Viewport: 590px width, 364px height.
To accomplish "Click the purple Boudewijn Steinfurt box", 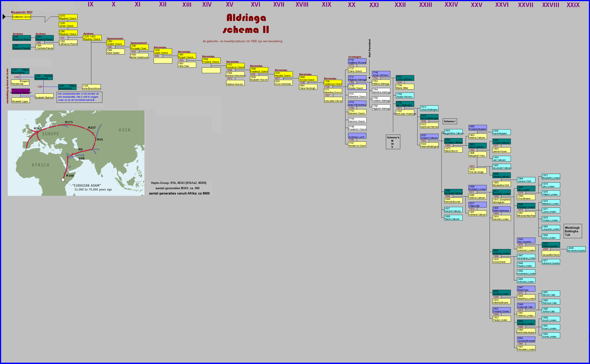I will pyautogui.click(x=21, y=91).
